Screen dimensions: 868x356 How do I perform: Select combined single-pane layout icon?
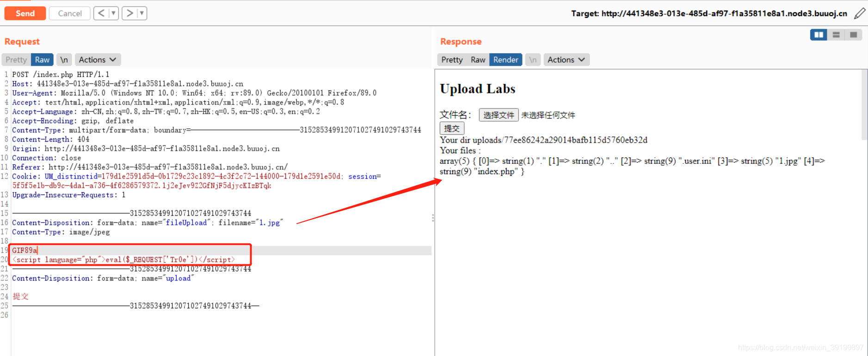[853, 35]
